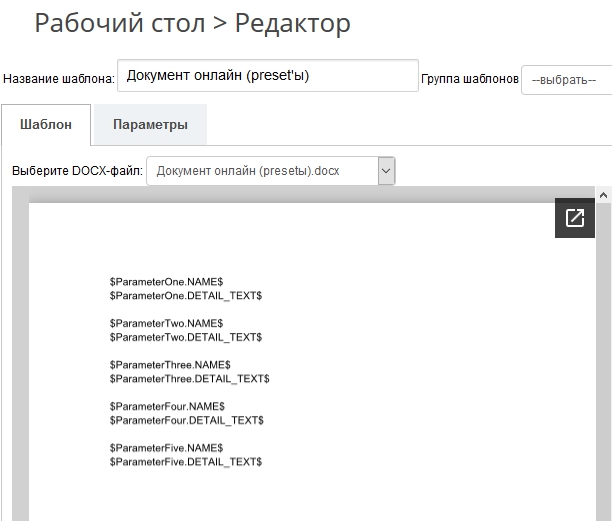Click the $ParameterTwo.NAME$ placeholder
Screen dimensions: 612x521
pyautogui.click(x=166, y=324)
